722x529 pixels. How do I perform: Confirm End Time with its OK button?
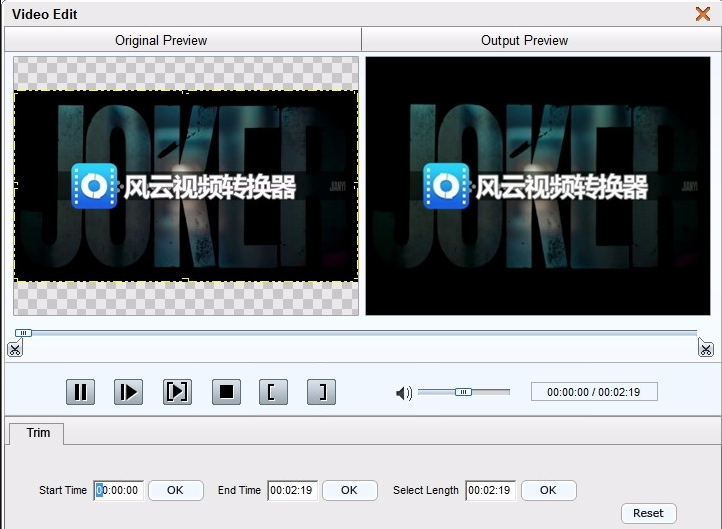(349, 490)
